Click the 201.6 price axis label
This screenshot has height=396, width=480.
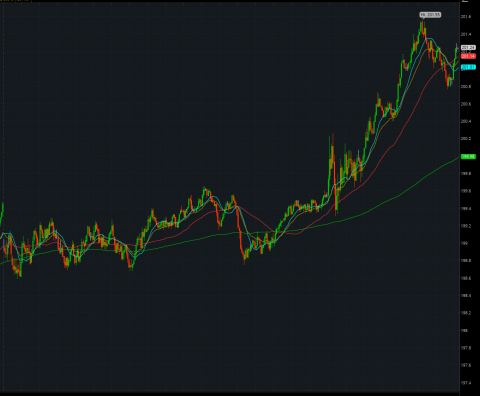[x=466, y=17]
